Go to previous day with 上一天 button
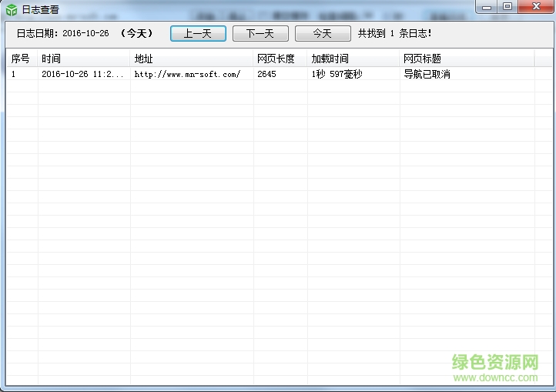The image size is (556, 392). click(198, 33)
